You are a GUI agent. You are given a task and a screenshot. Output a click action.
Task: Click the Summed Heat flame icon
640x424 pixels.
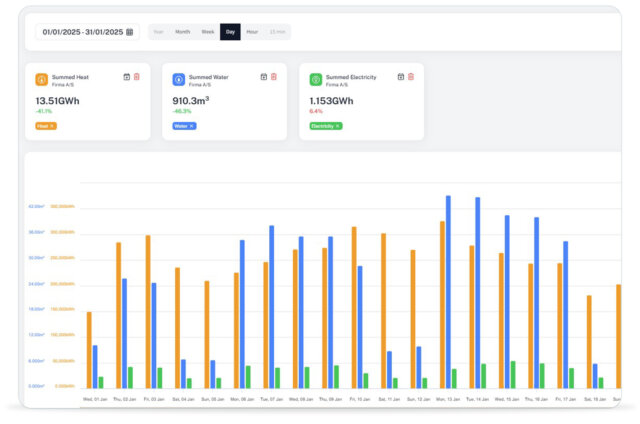coord(41,80)
